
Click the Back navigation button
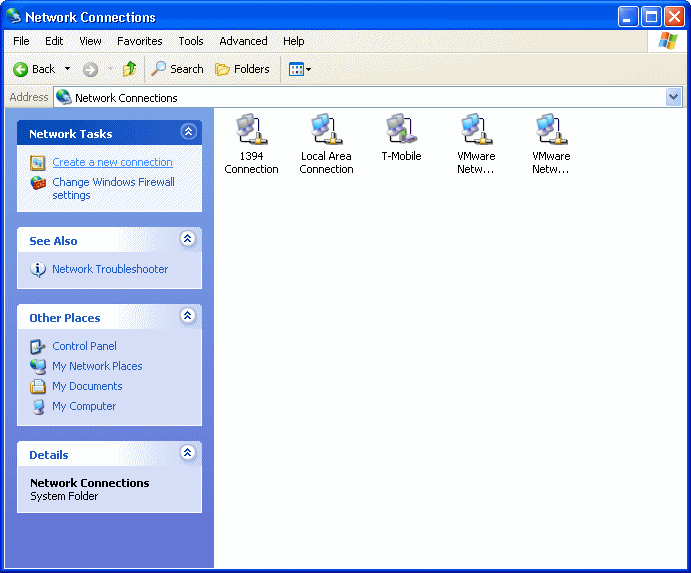[34, 69]
